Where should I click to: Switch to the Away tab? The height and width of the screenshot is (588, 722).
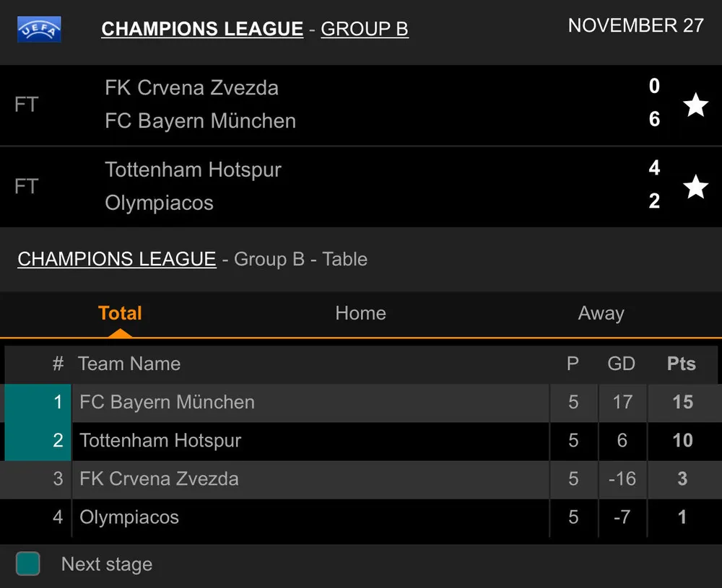click(x=601, y=313)
